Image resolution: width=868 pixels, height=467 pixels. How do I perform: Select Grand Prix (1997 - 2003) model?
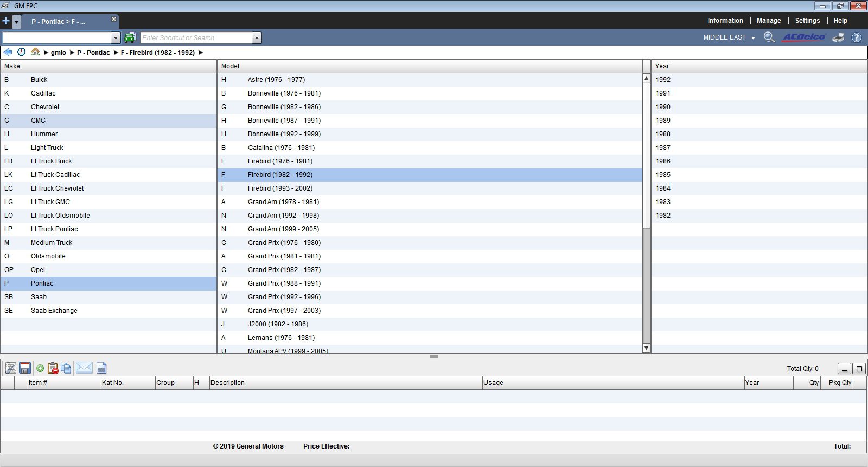[x=430, y=311]
